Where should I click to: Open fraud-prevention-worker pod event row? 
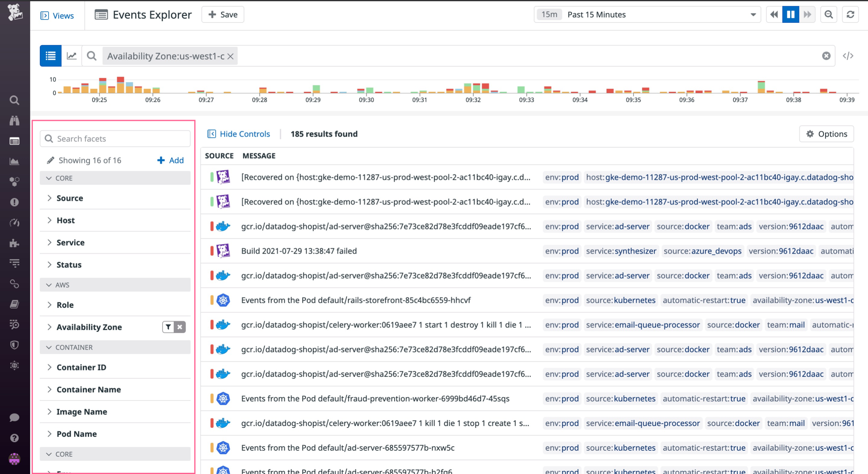coord(527,398)
